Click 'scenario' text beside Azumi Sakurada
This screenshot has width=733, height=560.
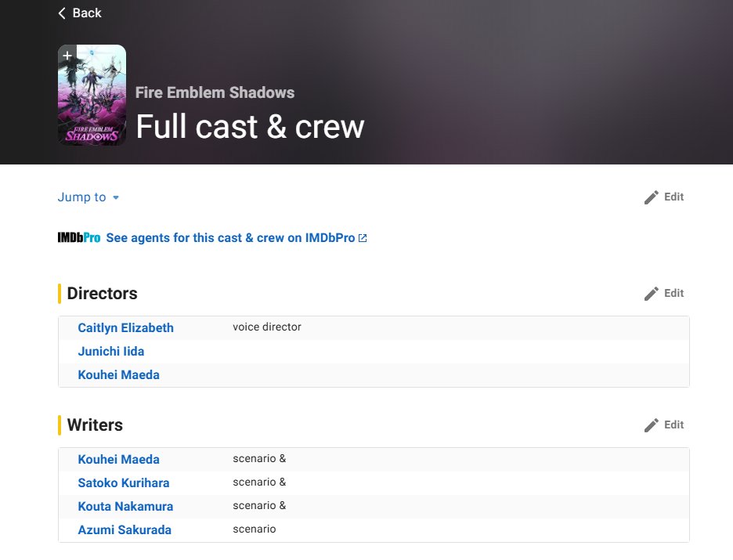pyautogui.click(x=255, y=529)
